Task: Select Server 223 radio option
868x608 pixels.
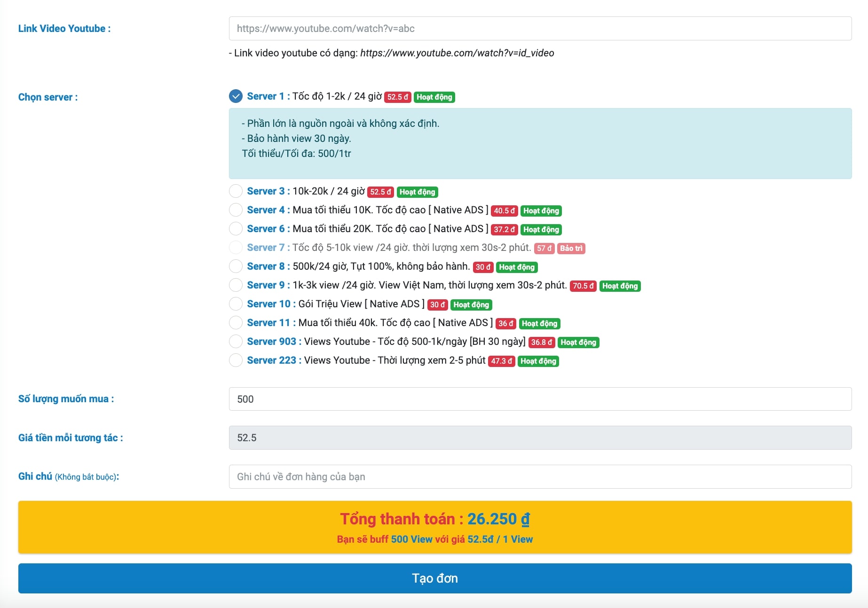Action: click(x=236, y=360)
